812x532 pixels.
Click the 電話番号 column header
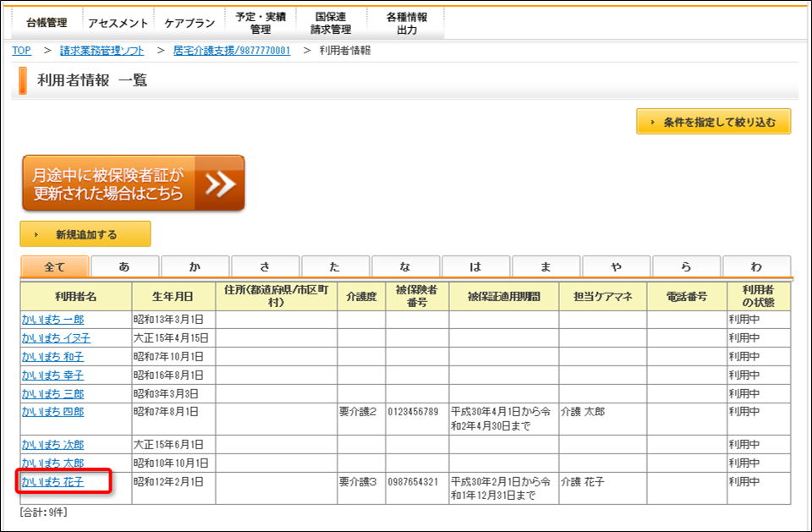pyautogui.click(x=687, y=296)
